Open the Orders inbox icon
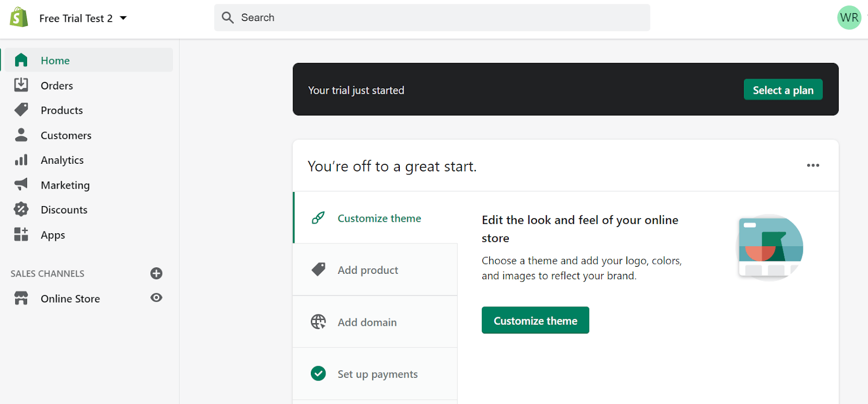 [21, 85]
